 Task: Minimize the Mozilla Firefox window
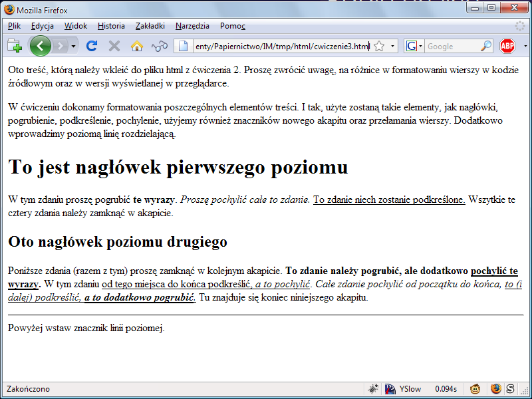tap(475, 8)
